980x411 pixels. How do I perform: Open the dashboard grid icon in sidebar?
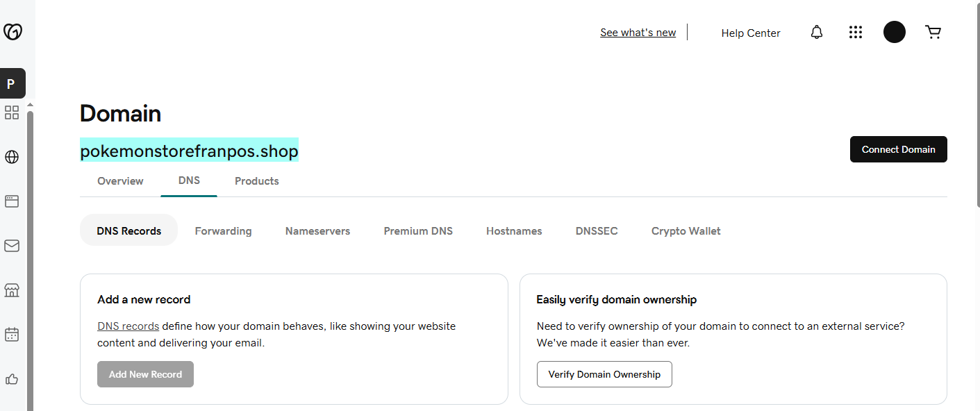point(12,112)
